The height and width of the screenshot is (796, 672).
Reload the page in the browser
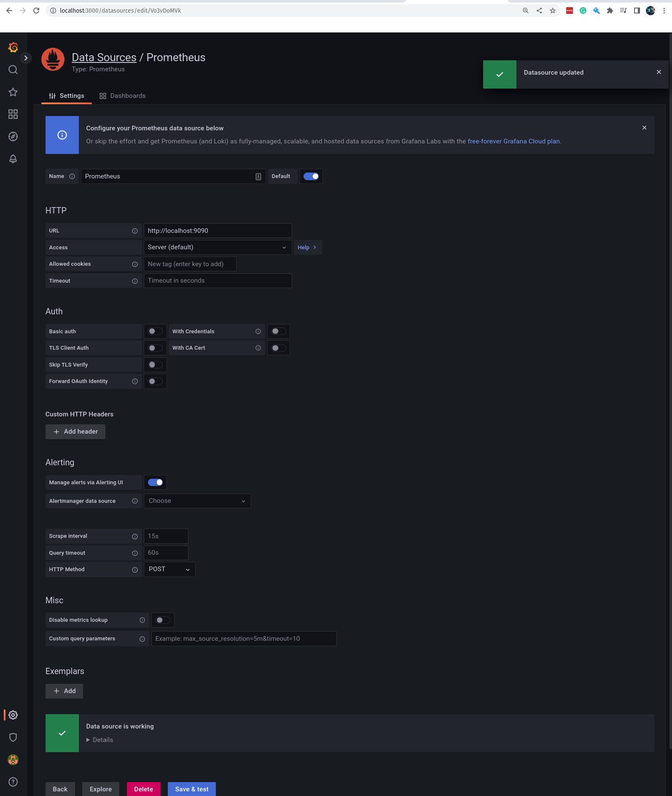pyautogui.click(x=36, y=11)
